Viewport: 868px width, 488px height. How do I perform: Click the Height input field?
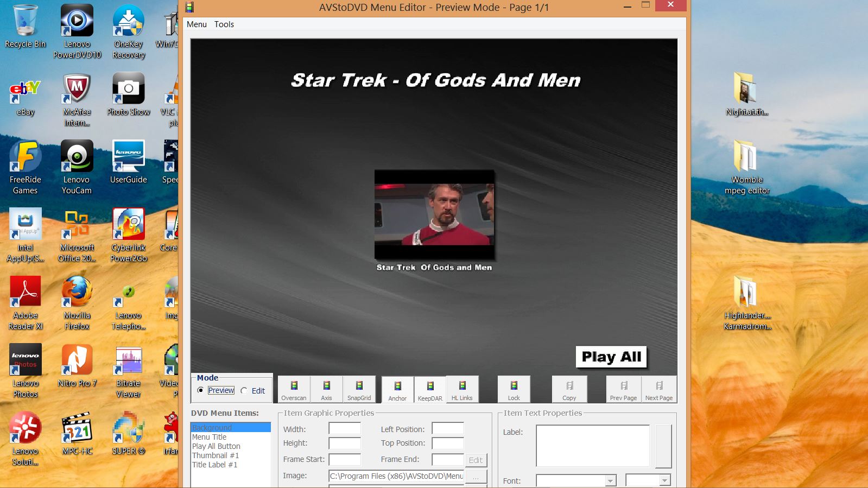pos(345,443)
